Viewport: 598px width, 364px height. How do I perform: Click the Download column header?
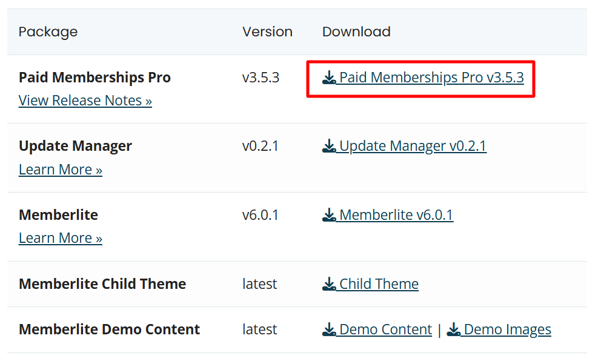pyautogui.click(x=357, y=31)
